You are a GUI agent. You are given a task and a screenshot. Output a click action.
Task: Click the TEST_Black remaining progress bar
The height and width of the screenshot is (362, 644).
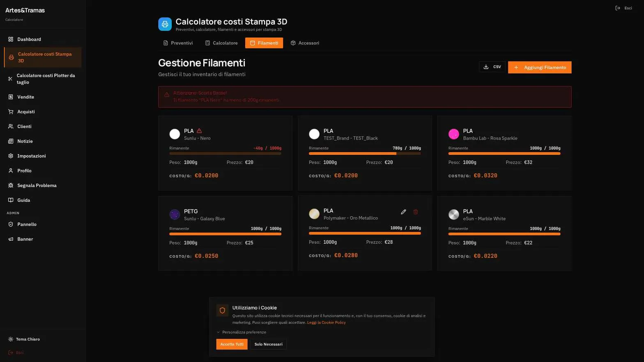point(365,154)
